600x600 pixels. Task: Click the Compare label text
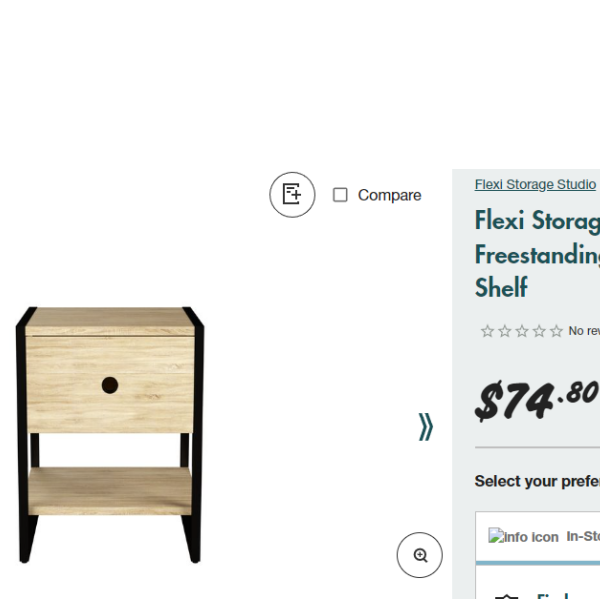coord(389,195)
